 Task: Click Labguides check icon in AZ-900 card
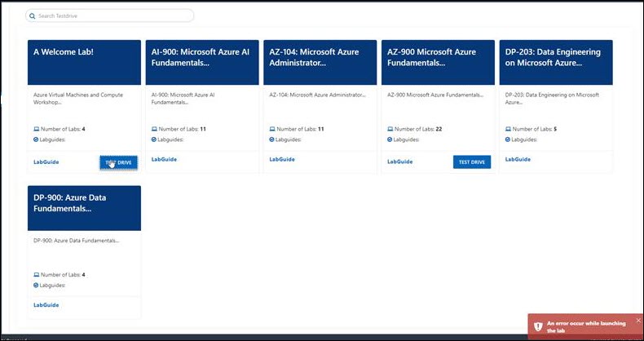(x=390, y=139)
